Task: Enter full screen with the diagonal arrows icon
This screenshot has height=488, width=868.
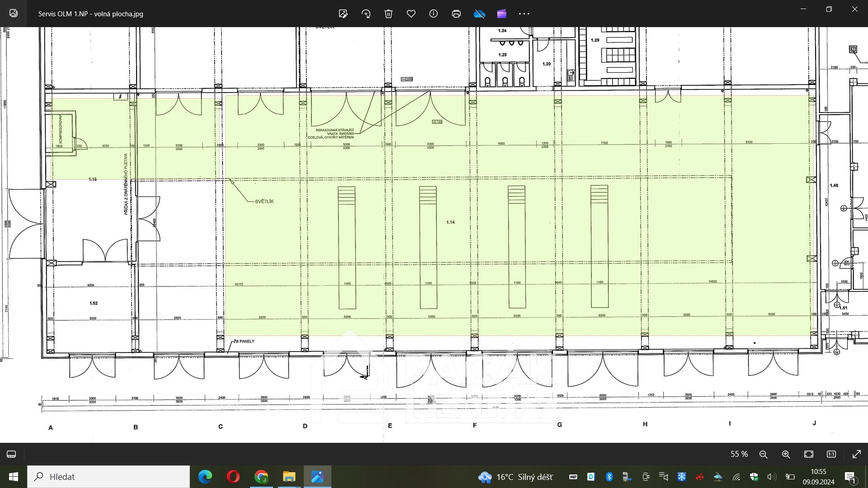Action: tap(856, 454)
